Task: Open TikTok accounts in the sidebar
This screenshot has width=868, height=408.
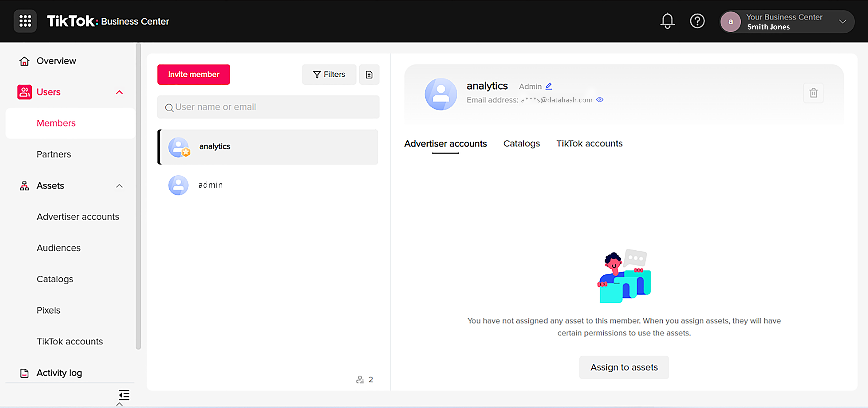Action: (x=70, y=342)
